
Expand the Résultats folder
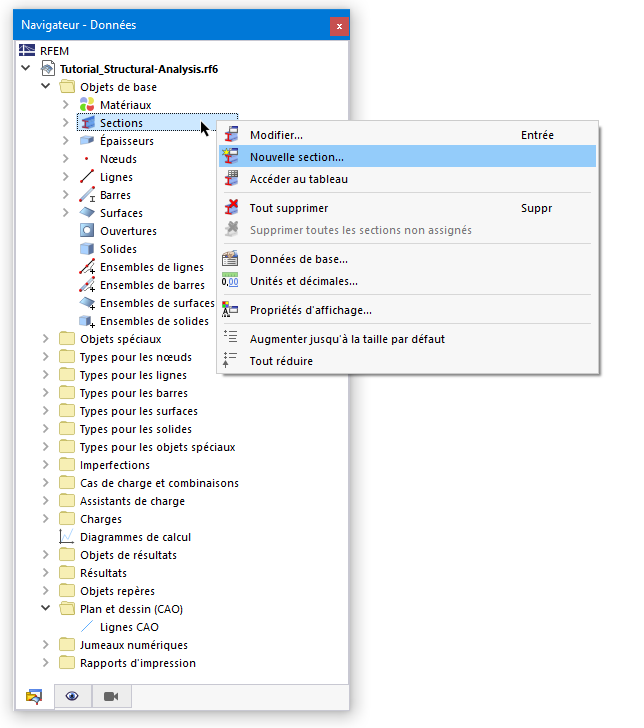tap(46, 573)
